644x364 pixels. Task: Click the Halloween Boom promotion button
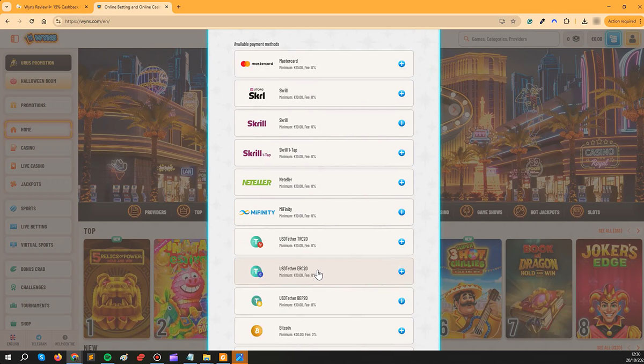pyautogui.click(x=38, y=81)
